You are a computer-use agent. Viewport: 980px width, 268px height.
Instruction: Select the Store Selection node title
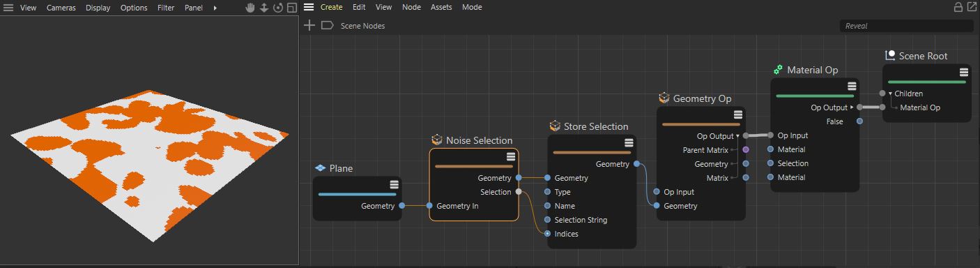click(596, 126)
